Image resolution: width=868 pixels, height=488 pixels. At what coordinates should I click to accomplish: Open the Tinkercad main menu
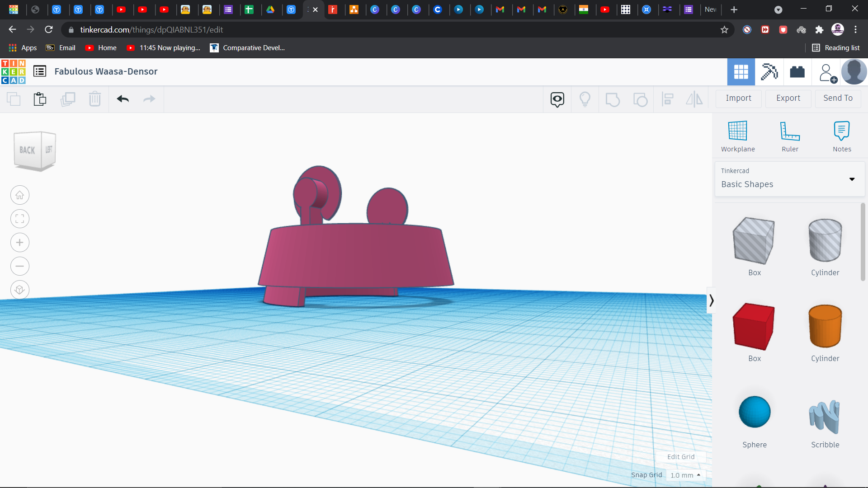pyautogui.click(x=39, y=71)
